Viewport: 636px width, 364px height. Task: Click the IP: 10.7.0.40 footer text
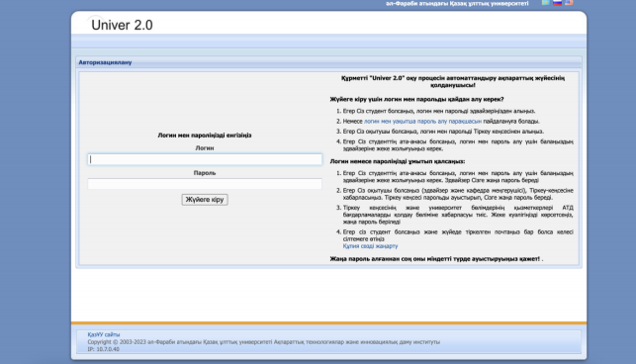(104, 349)
